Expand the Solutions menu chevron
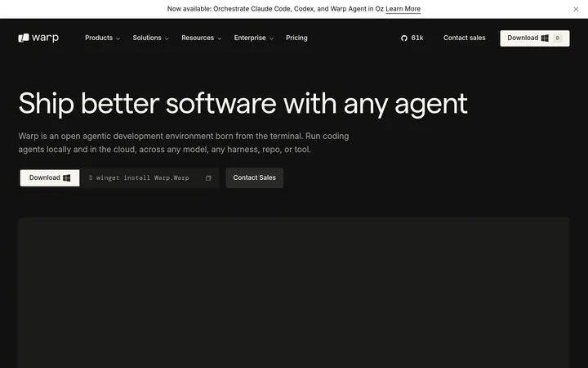588x368 pixels. 167,38
